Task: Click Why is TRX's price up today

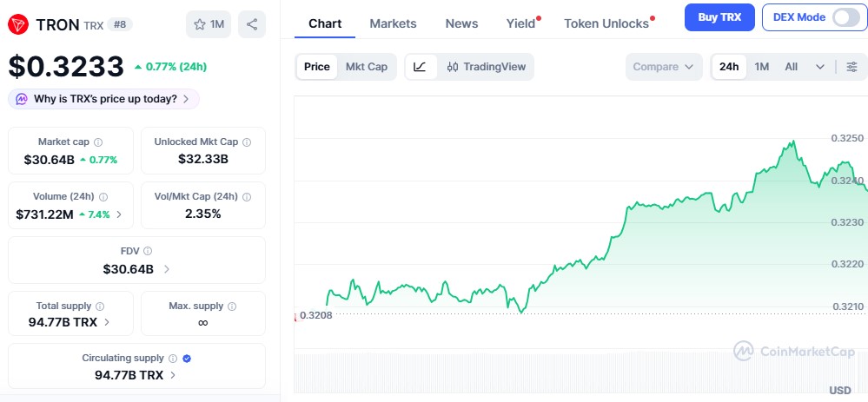Action: (103, 99)
